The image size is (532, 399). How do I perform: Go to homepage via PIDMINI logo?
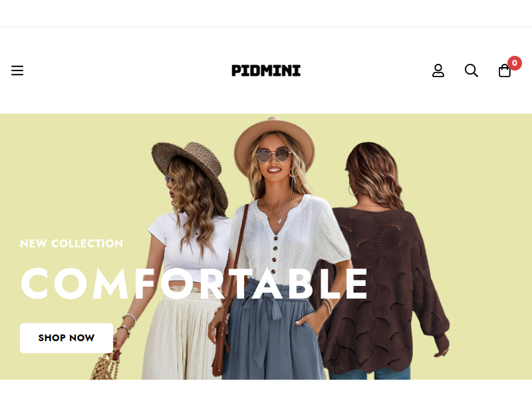click(x=266, y=70)
